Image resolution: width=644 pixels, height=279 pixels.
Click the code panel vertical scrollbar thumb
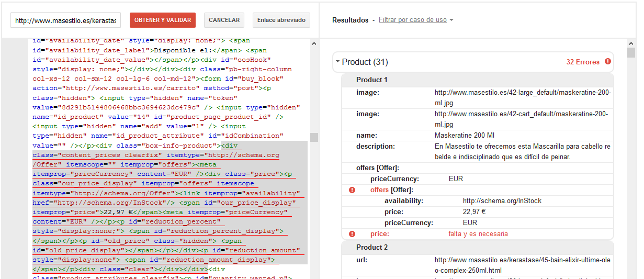click(x=314, y=137)
